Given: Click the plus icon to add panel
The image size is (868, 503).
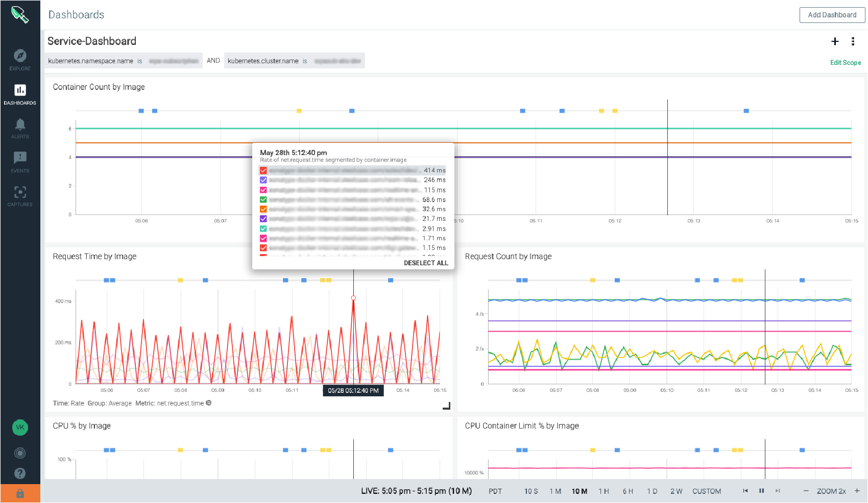Looking at the screenshot, I should click(835, 41).
